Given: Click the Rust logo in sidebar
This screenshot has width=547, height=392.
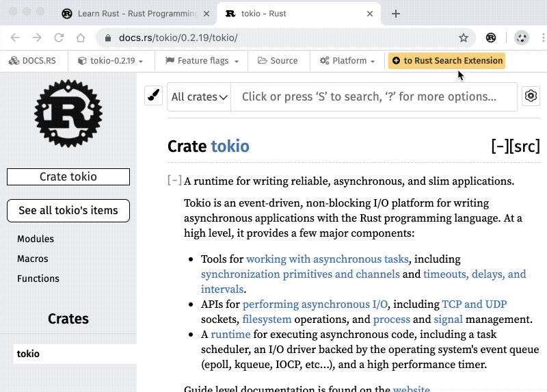Looking at the screenshot, I should [x=68, y=113].
